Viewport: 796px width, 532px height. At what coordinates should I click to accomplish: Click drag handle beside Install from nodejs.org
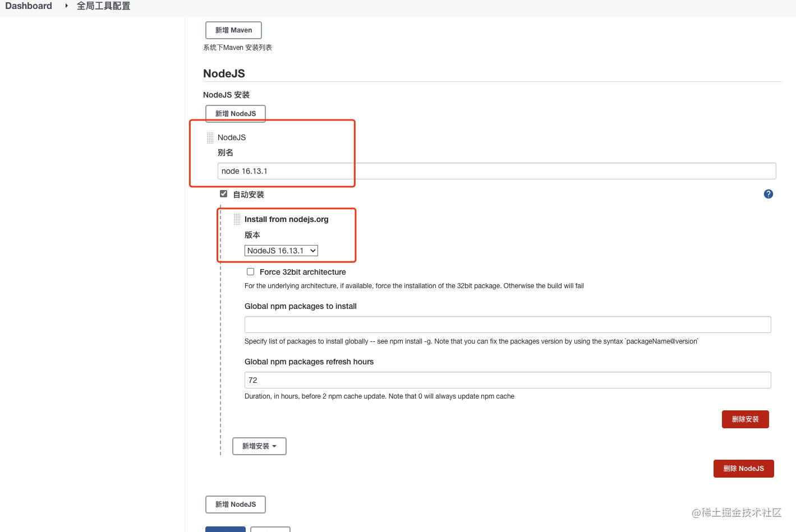(237, 219)
